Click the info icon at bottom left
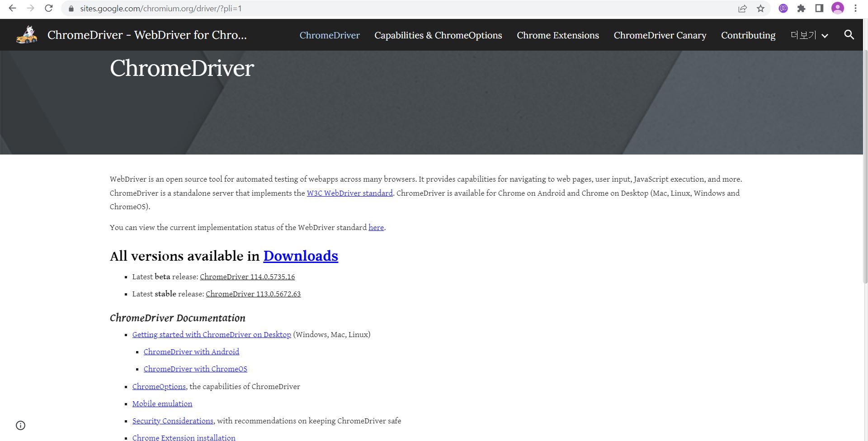The width and height of the screenshot is (868, 441). pyautogui.click(x=21, y=425)
